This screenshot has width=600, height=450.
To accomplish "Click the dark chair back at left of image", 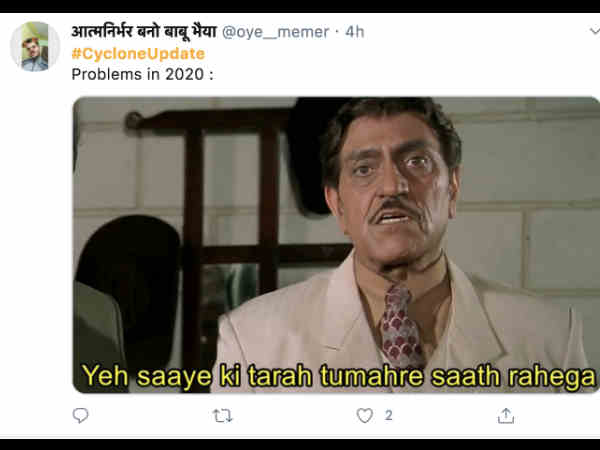I will 128,291.
